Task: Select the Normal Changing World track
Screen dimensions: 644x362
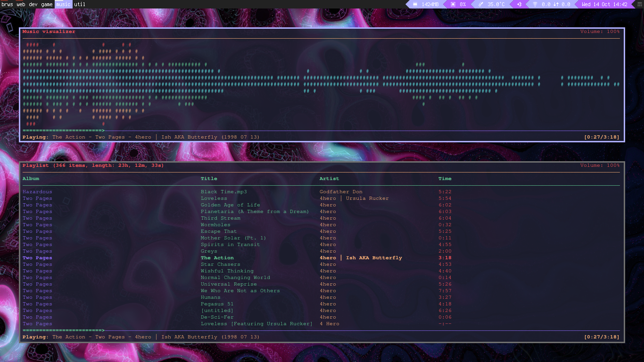Action: click(x=235, y=278)
